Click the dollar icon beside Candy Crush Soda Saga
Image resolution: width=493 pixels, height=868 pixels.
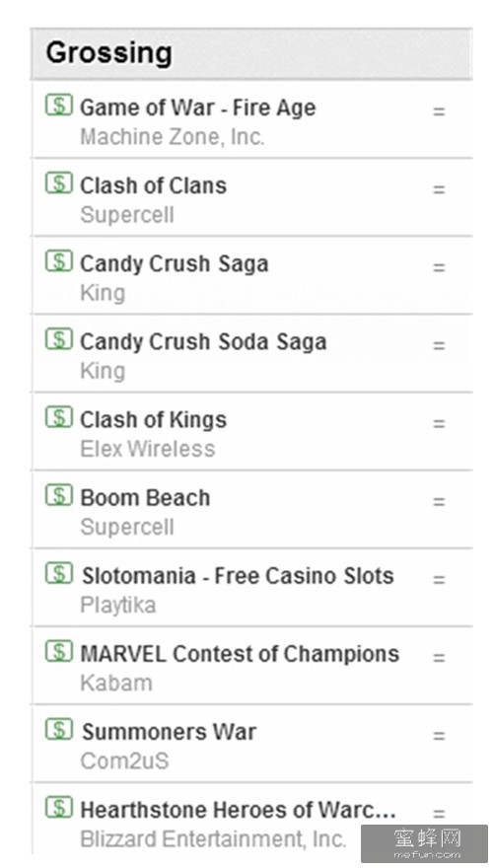point(58,338)
